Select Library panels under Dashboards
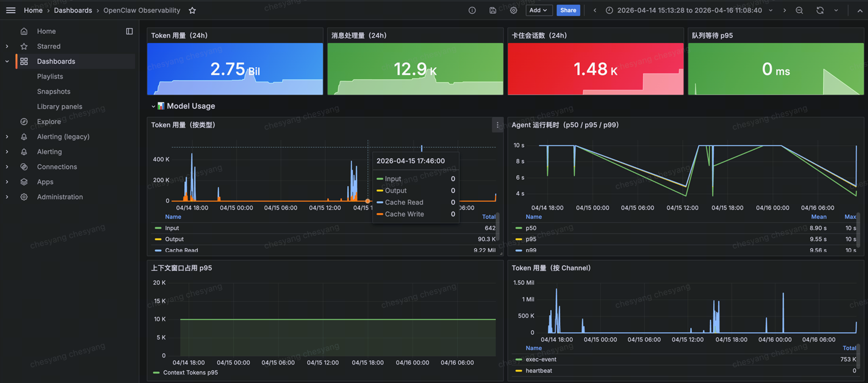The height and width of the screenshot is (383, 868). pos(60,106)
